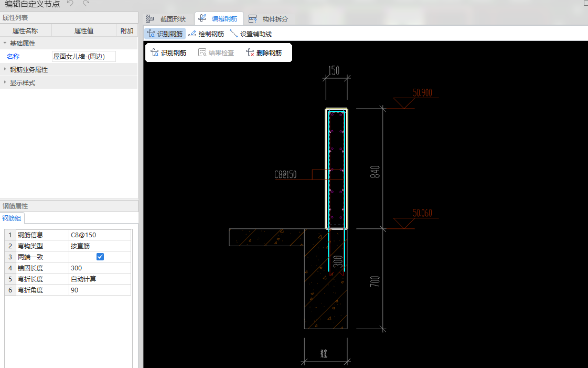Expand the 显示样式 section
Viewport: 588px width, 368px height.
pos(5,82)
